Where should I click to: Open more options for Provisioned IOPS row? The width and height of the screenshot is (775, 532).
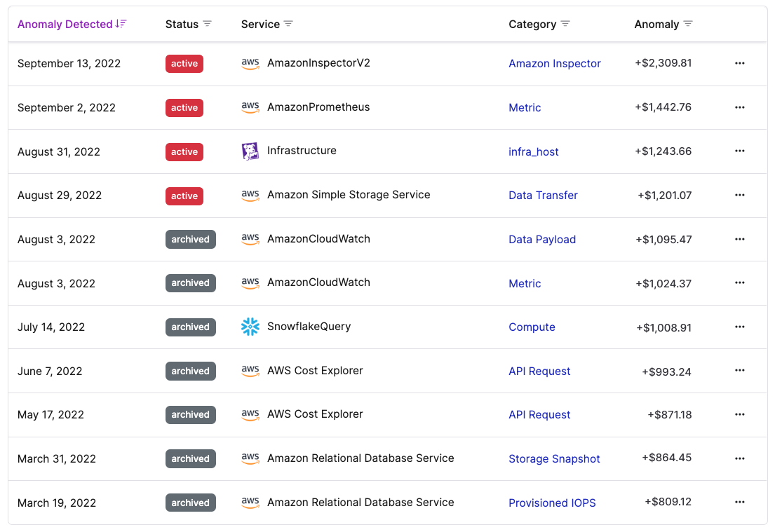pos(739,503)
